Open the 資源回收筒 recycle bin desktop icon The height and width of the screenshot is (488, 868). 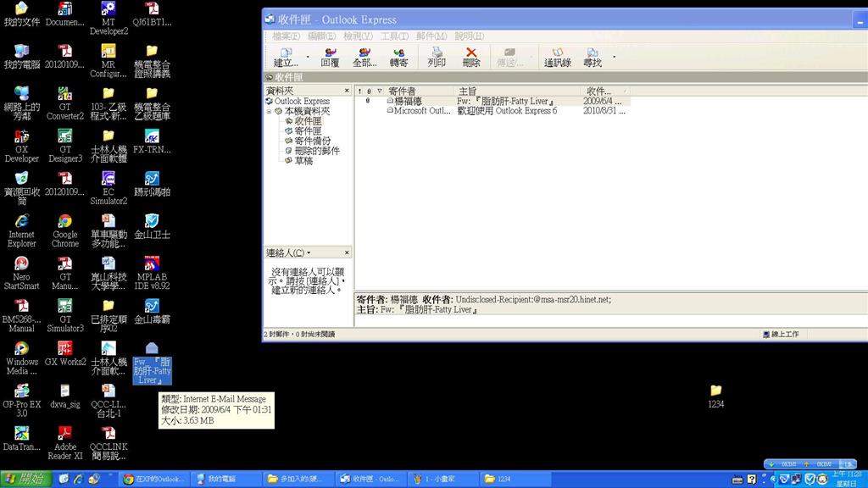[21, 188]
